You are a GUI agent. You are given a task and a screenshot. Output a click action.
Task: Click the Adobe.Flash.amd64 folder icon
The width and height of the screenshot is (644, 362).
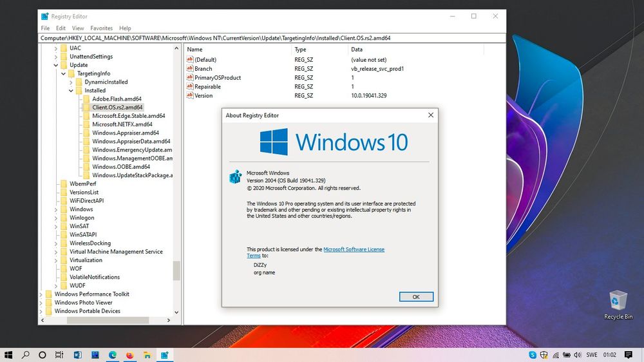86,99
